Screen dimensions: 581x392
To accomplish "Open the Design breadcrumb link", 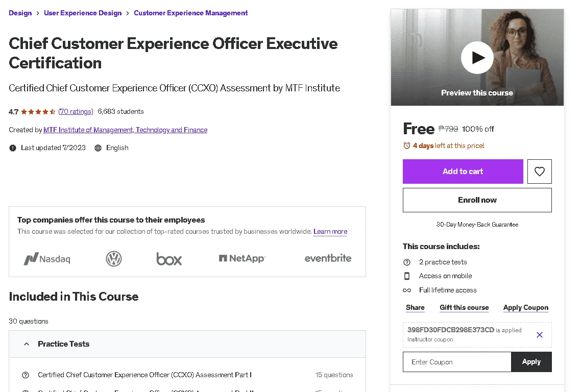I will [20, 13].
